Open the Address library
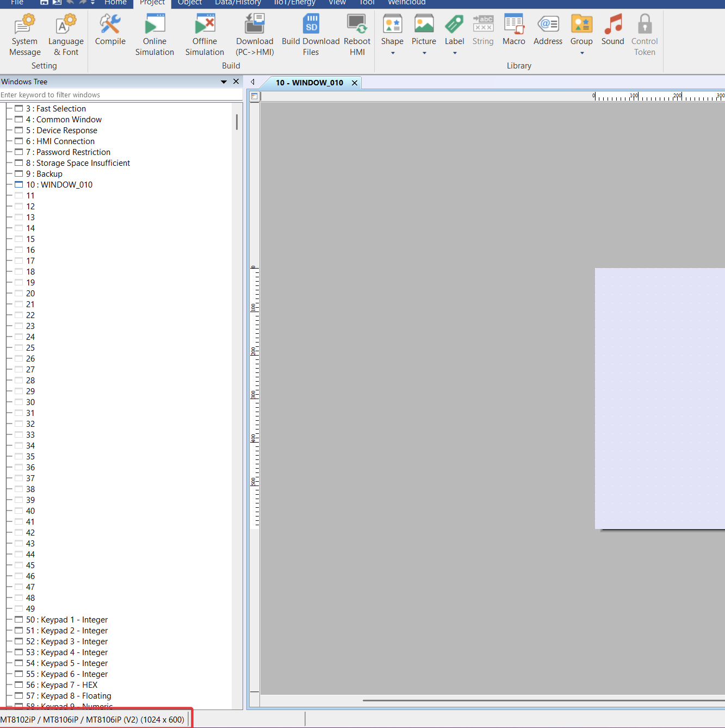This screenshot has width=725, height=728. [548, 25]
